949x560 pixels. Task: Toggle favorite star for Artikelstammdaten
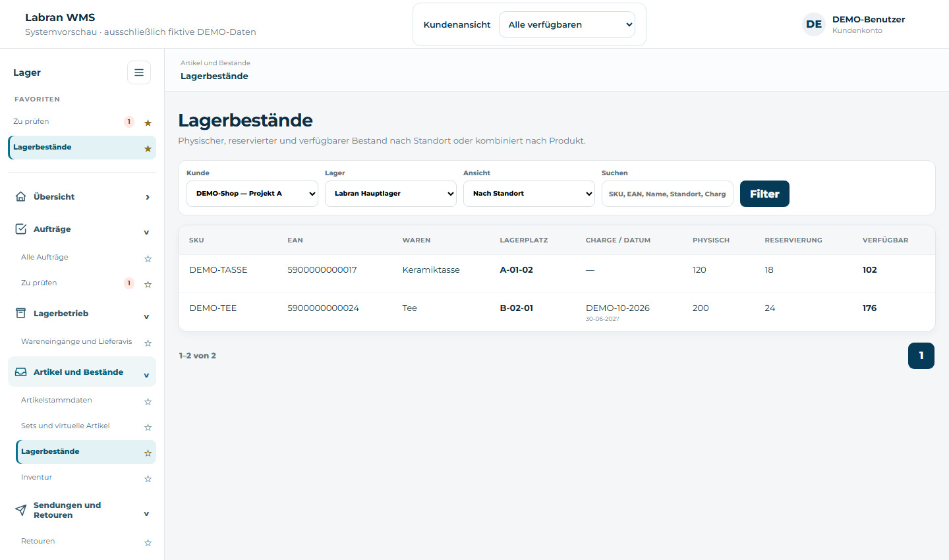(x=148, y=401)
